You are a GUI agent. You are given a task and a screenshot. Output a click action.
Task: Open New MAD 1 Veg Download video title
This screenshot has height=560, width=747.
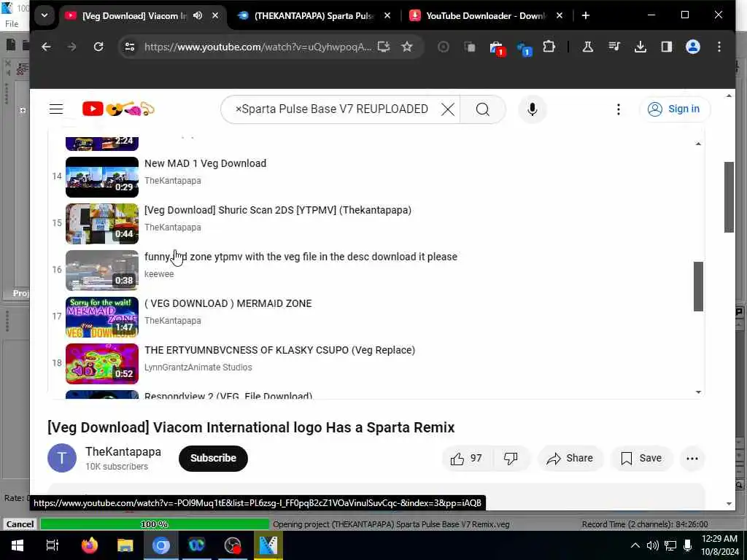(x=205, y=163)
